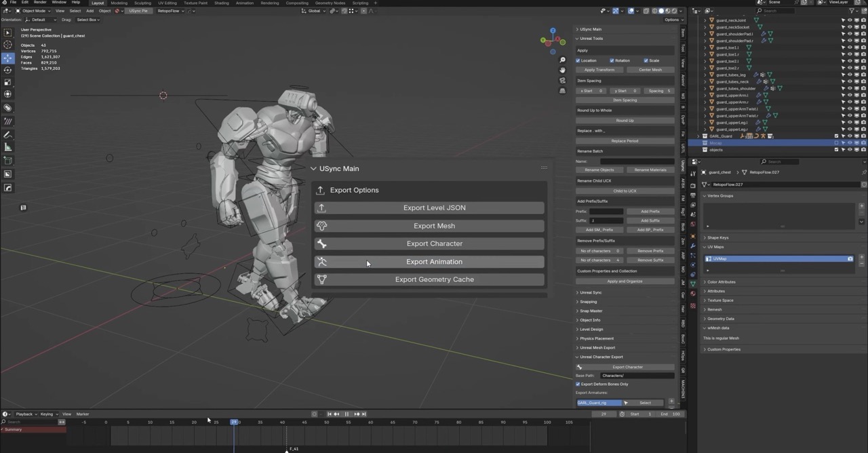868x453 pixels.
Task: Click the Export Level JSON icon
Action: click(321, 208)
